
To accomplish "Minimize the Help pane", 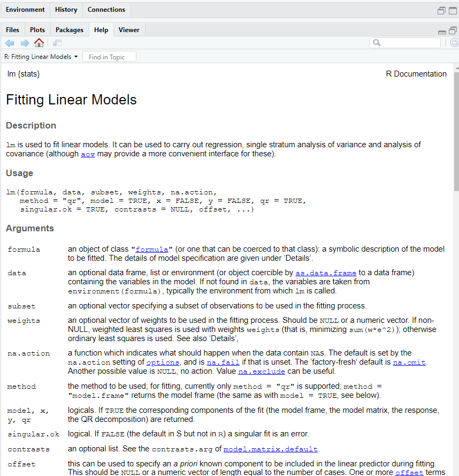I will tap(442, 31).
